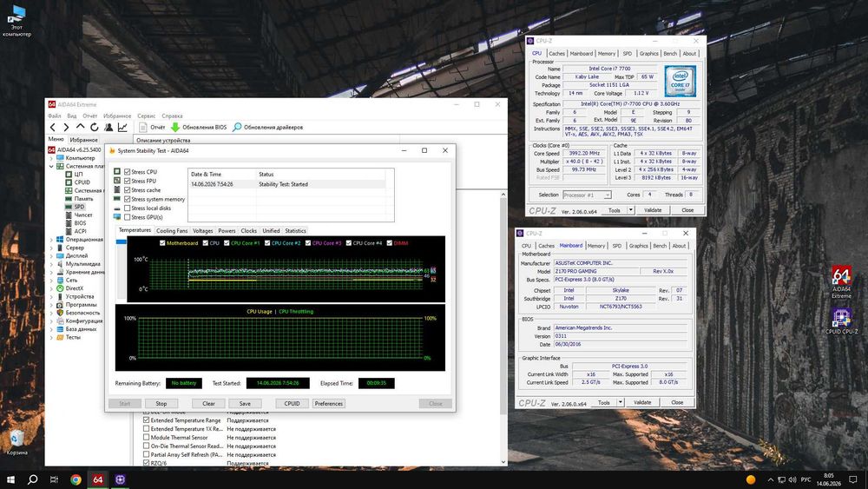Launch Обновления BIOS green arrow
Image resolution: width=868 pixels, height=489 pixels.
pyautogui.click(x=199, y=128)
